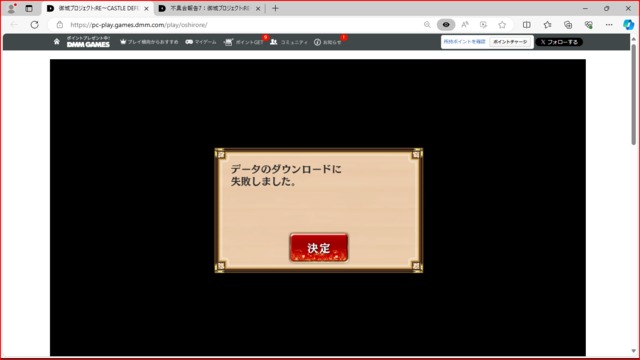Image resolution: width=640 pixels, height=360 pixels.
Task: Open a new browser tab
Action: point(275,8)
